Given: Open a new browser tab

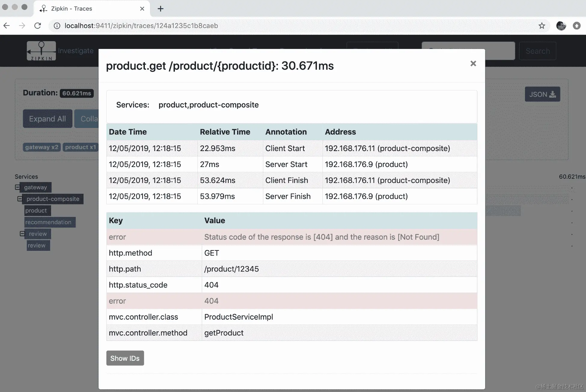Looking at the screenshot, I should point(160,9).
